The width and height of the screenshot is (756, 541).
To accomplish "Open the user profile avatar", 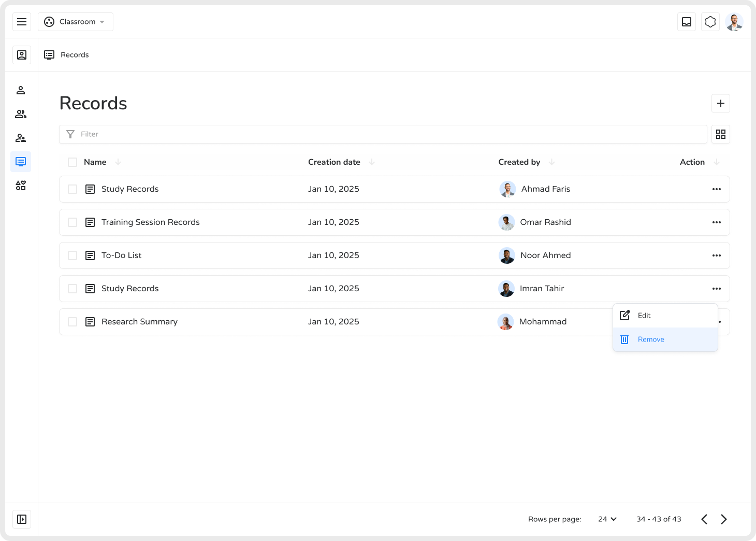I will [x=734, y=22].
